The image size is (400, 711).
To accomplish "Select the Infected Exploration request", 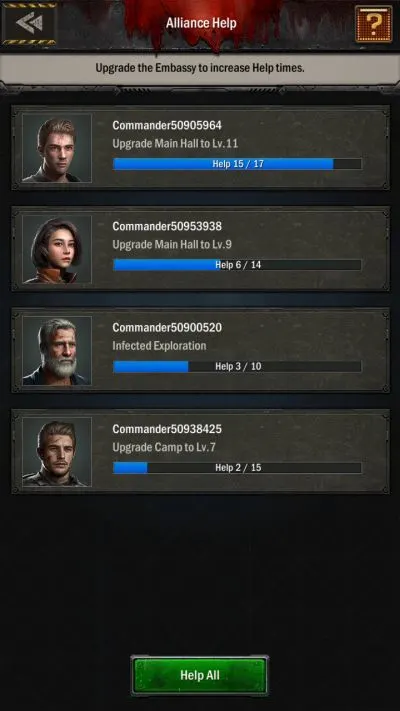I will (159, 346).
